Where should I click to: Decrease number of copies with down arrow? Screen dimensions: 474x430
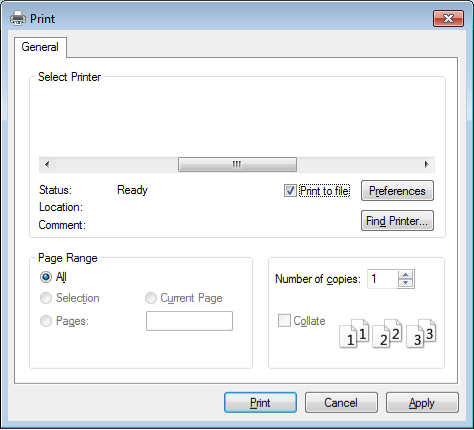tap(405, 283)
